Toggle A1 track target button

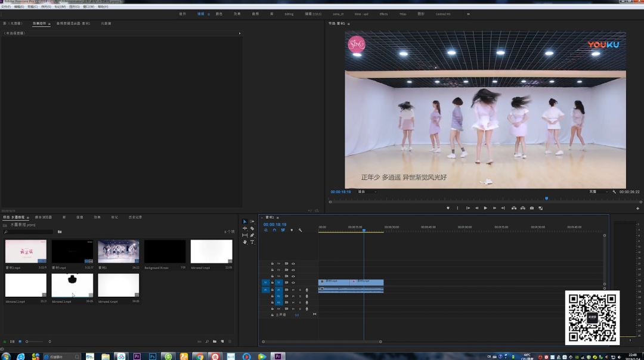(x=278, y=290)
